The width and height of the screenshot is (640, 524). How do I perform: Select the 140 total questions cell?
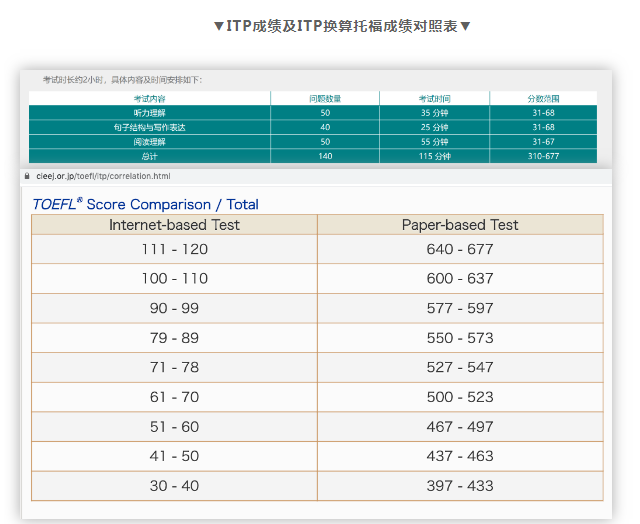tap(325, 156)
